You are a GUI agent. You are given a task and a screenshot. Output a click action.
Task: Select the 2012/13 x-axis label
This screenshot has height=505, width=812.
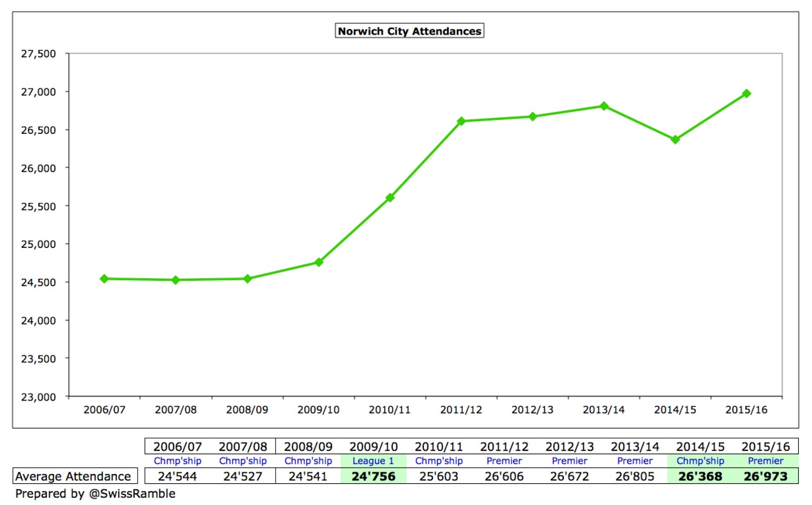click(x=532, y=410)
